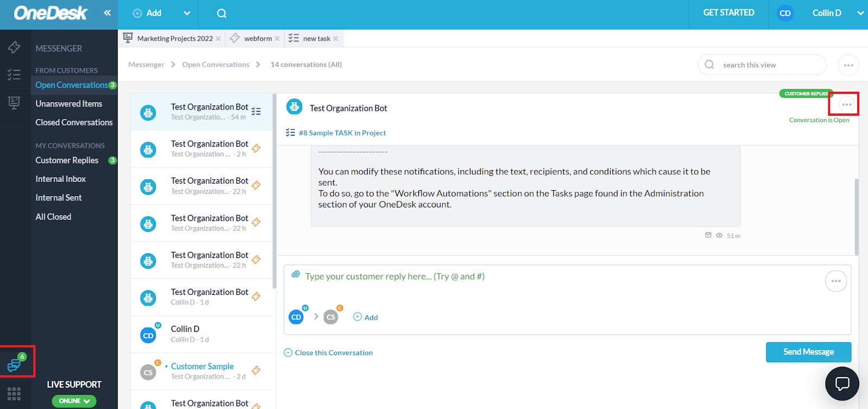The width and height of the screenshot is (868, 409).
Task: Click the CD sender avatar in reply box
Action: 296,317
